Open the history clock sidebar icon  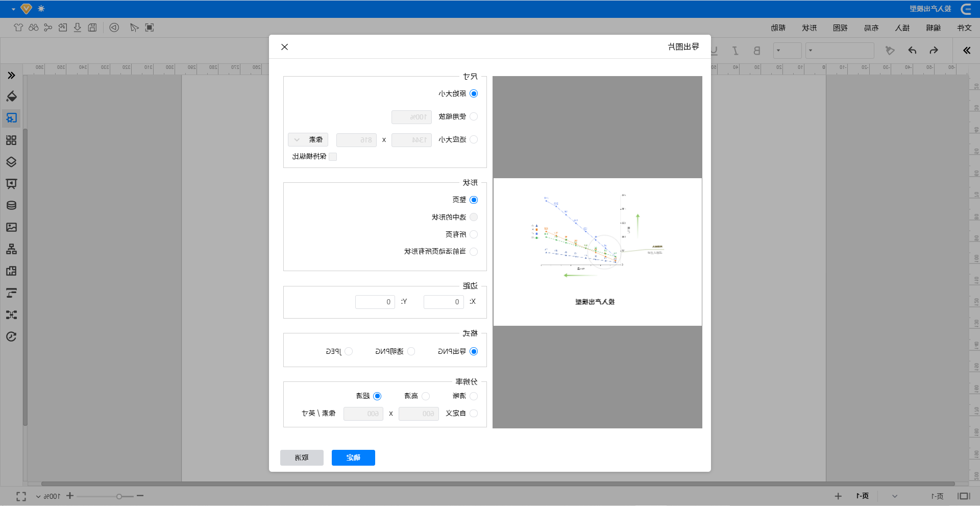point(11,336)
